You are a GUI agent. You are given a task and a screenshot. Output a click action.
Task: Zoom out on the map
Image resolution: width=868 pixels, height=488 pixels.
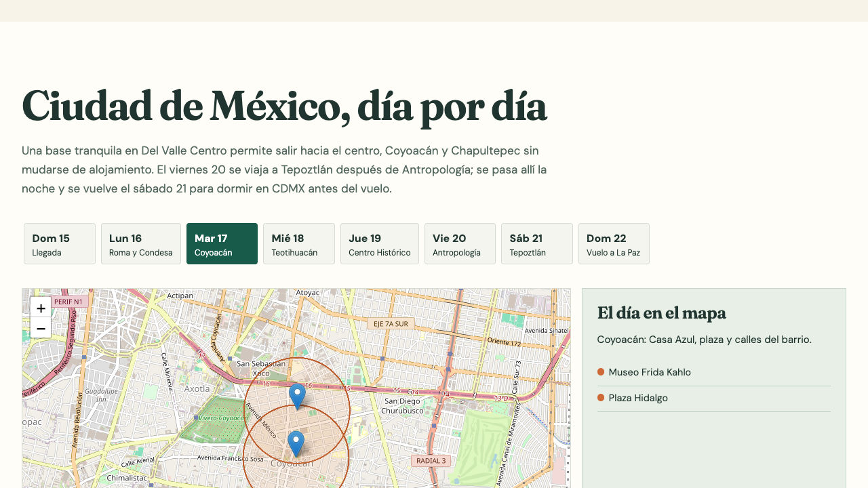pyautogui.click(x=41, y=328)
